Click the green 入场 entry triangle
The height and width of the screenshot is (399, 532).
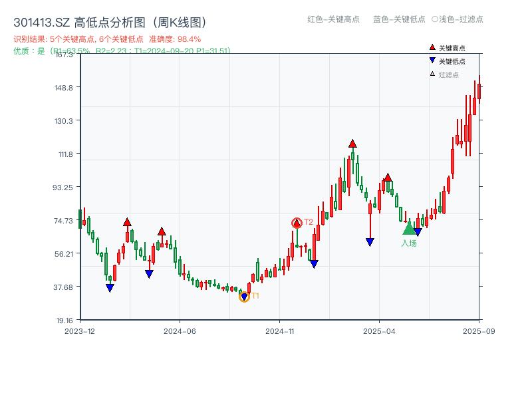tap(409, 227)
